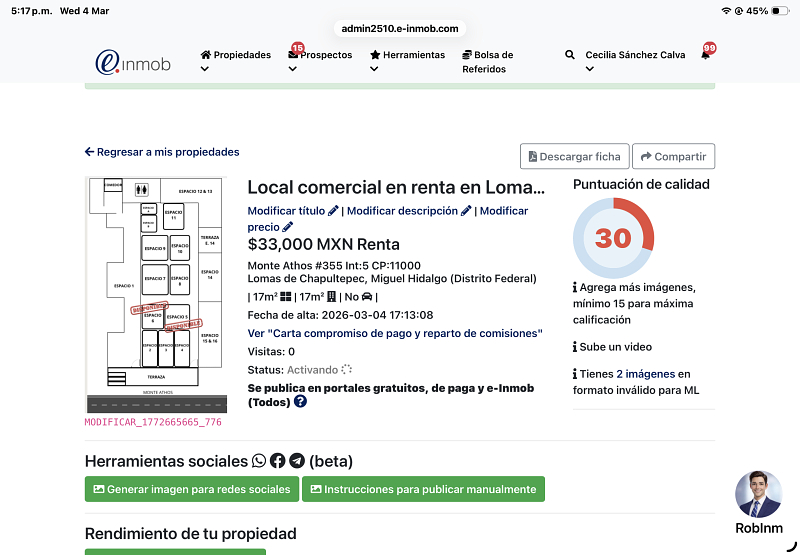Image resolution: width=800 pixels, height=555 pixels.
Task: Click the Facebook social tool icon
Action: pyautogui.click(x=278, y=461)
